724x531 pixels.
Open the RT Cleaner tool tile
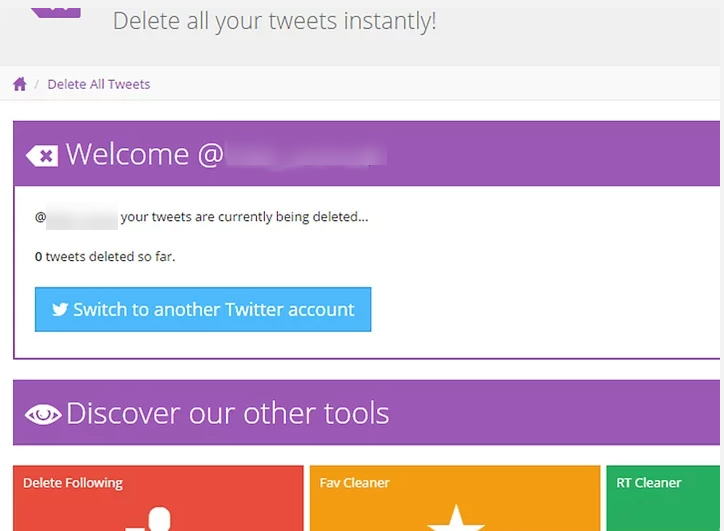[663, 498]
